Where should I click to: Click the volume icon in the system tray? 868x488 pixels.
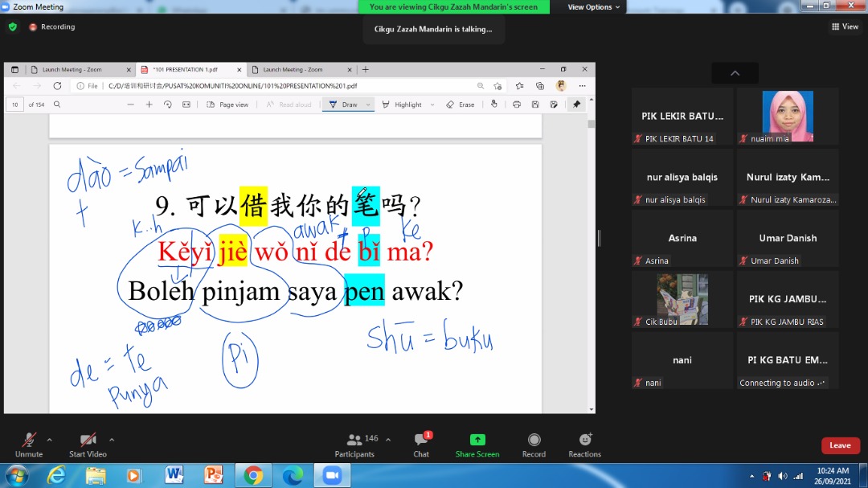coord(782,476)
